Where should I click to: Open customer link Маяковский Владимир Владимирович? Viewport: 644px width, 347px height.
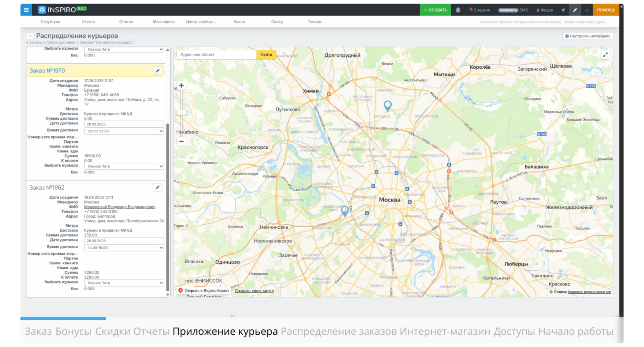click(x=120, y=207)
